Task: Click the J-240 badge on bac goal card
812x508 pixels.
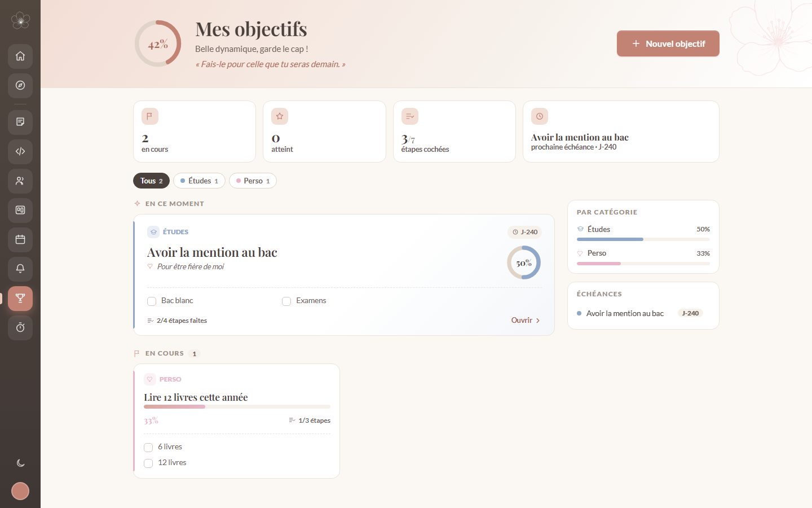Action: (x=524, y=232)
